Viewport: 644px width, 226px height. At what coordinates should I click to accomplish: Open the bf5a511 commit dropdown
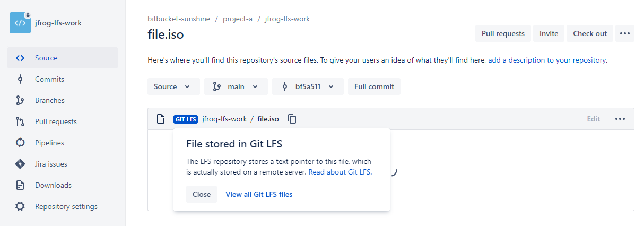point(308,86)
